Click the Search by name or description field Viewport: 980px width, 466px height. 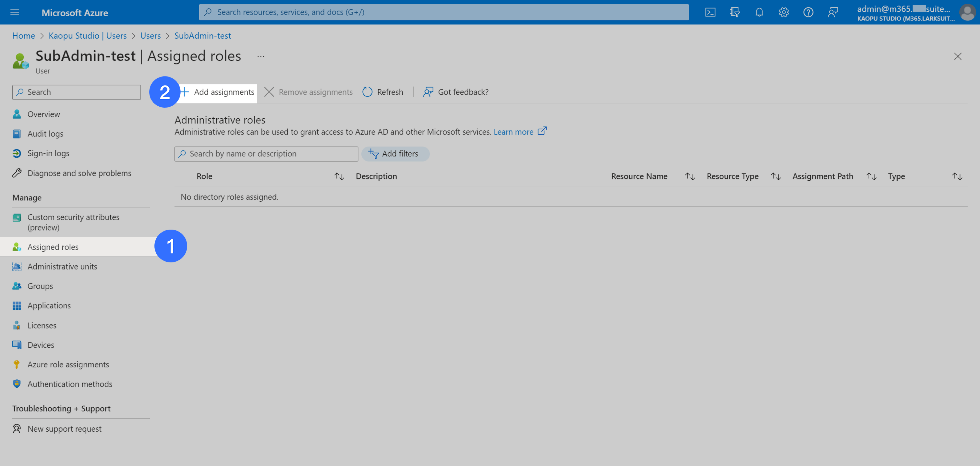266,154
